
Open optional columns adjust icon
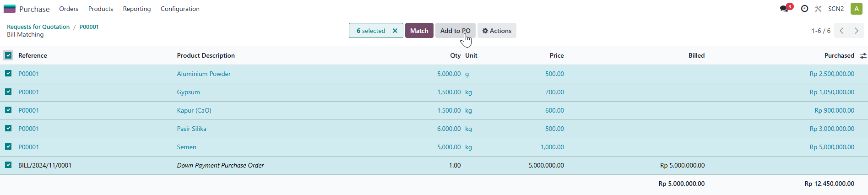coord(863,55)
